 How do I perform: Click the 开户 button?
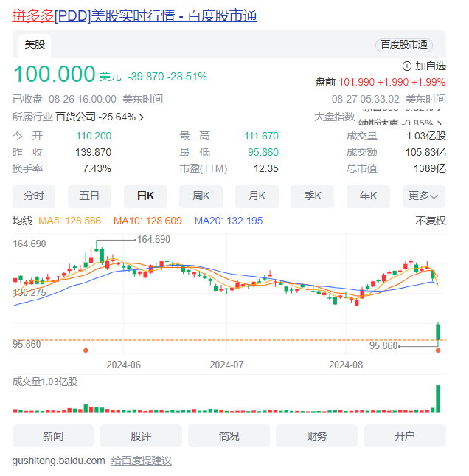pyautogui.click(x=405, y=436)
